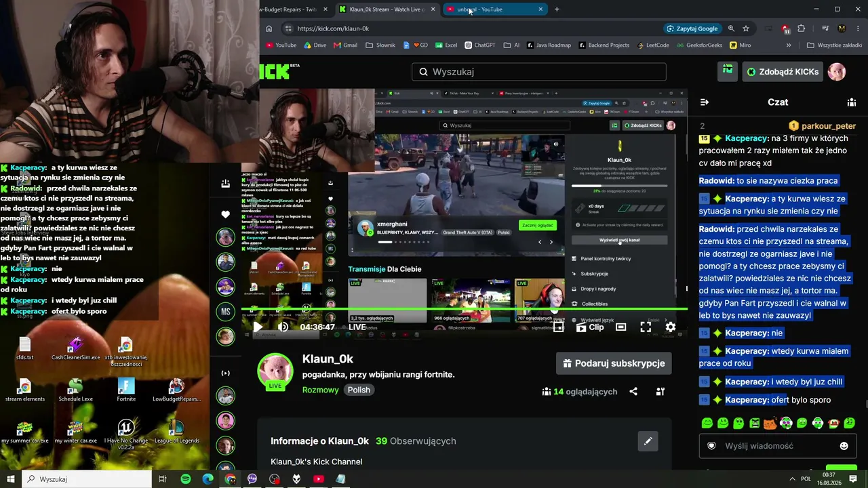Click the Wyszukaj search box on Kick
The image size is (868, 488).
[539, 72]
